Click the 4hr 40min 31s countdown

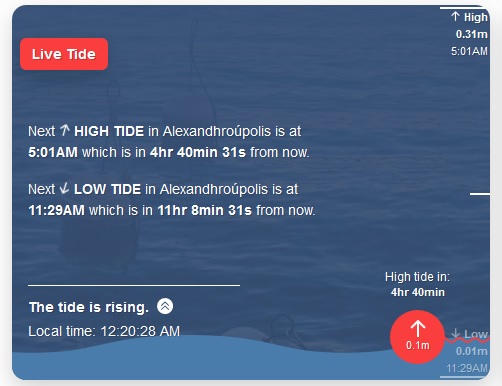coord(198,152)
